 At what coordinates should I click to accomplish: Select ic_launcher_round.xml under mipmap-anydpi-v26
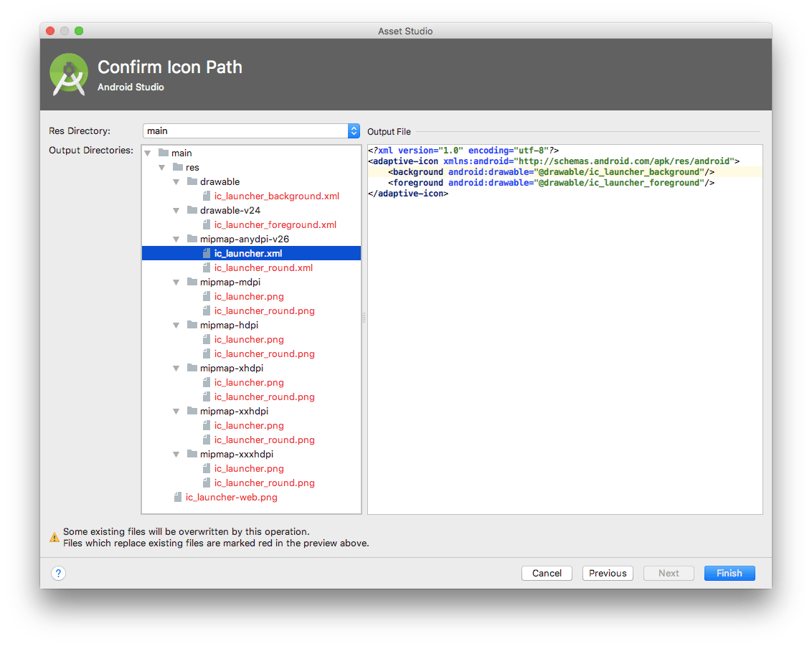pyautogui.click(x=263, y=267)
